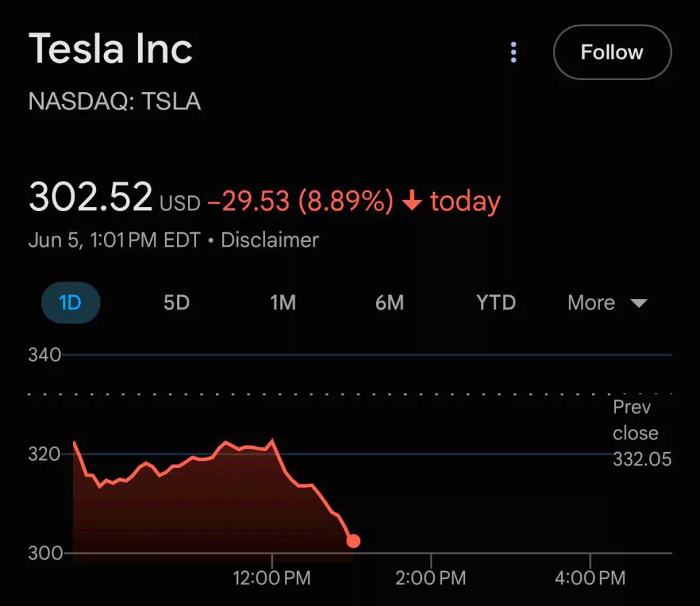Click the 2:00 PM time marker

[429, 577]
